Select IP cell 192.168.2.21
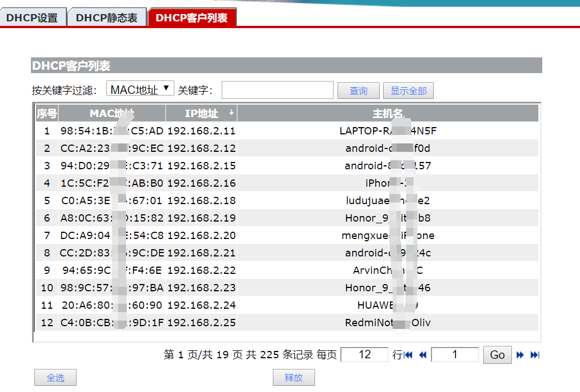The height and width of the screenshot is (392, 580). click(201, 253)
